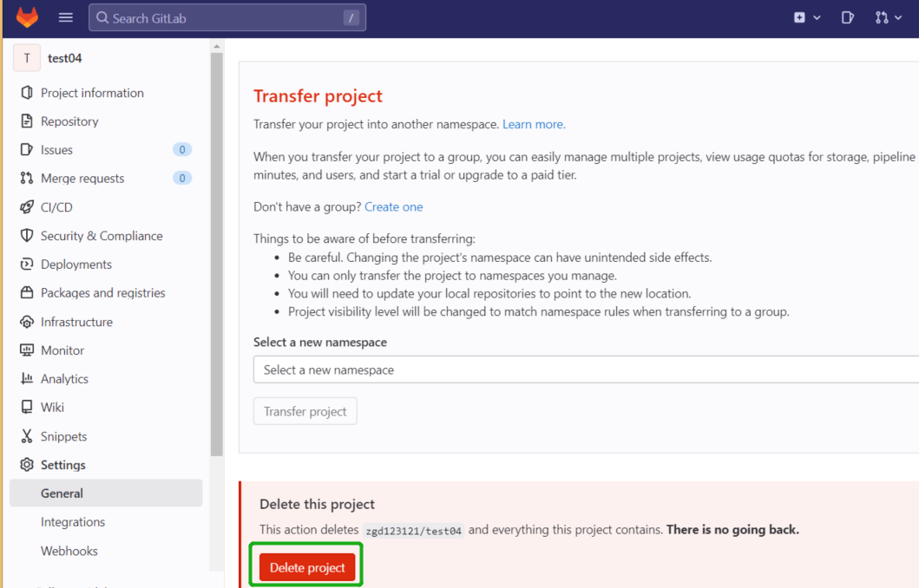Open the Monitor section
The height and width of the screenshot is (588, 919).
click(62, 350)
